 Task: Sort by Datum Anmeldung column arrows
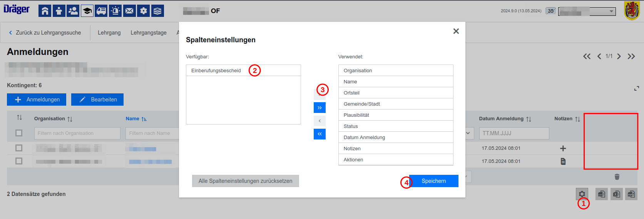click(x=529, y=119)
